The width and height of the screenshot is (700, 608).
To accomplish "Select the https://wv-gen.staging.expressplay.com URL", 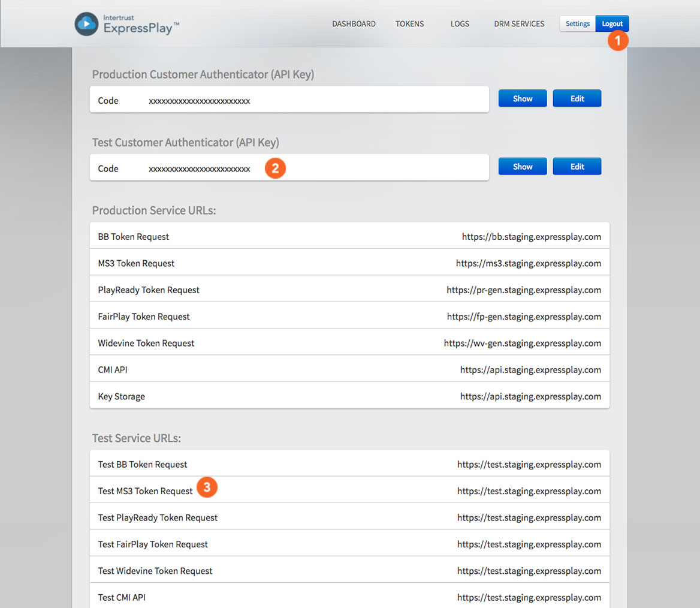I will [523, 343].
